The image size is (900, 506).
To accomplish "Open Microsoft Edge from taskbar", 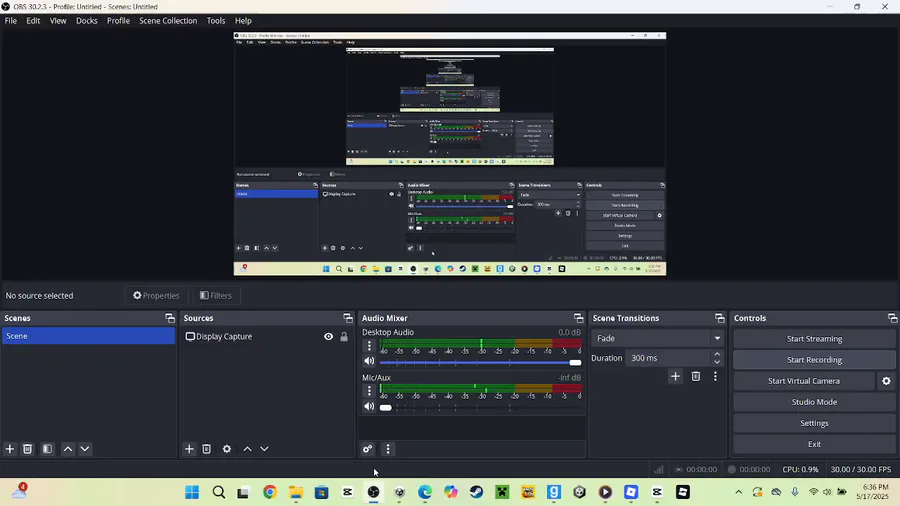I will pos(425,492).
